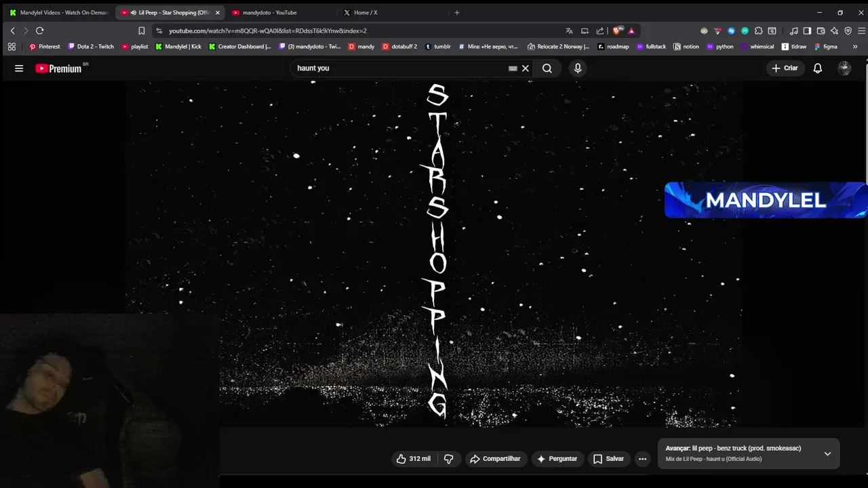Screen dimensions: 868x488
Task: Submit search with the magnifier button
Action: pos(547,68)
